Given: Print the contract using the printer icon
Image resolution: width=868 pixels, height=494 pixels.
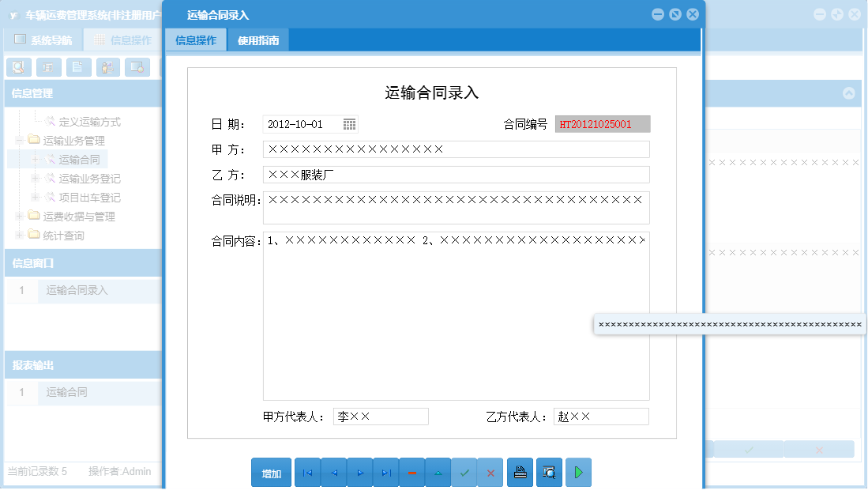Looking at the screenshot, I should click(x=520, y=472).
